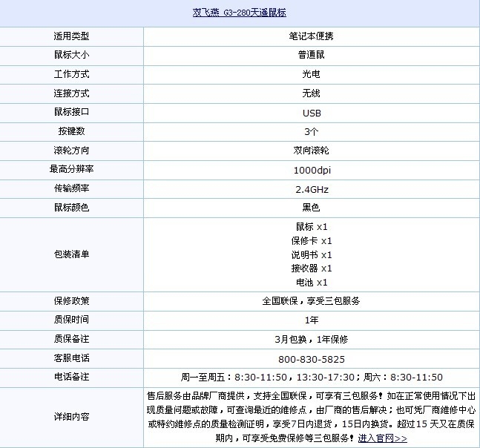Select the 质保时间 label
This screenshot has width=480, height=448.
pyautogui.click(x=72, y=320)
